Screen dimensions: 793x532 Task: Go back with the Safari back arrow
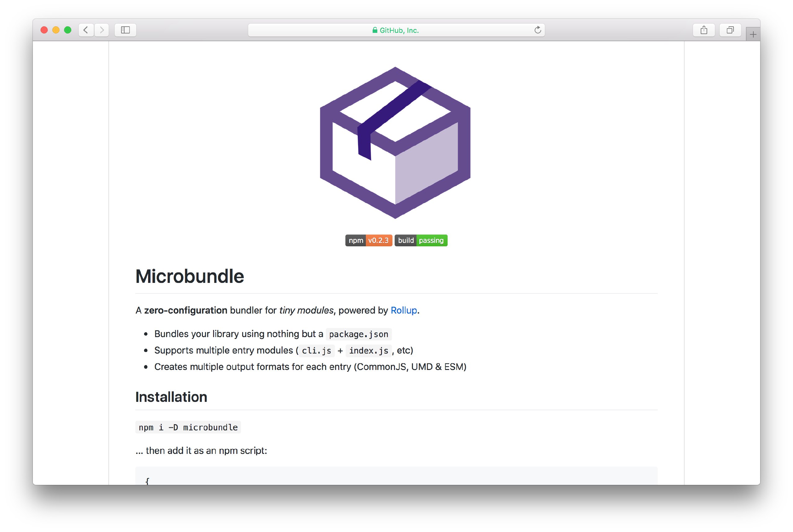[x=86, y=30]
